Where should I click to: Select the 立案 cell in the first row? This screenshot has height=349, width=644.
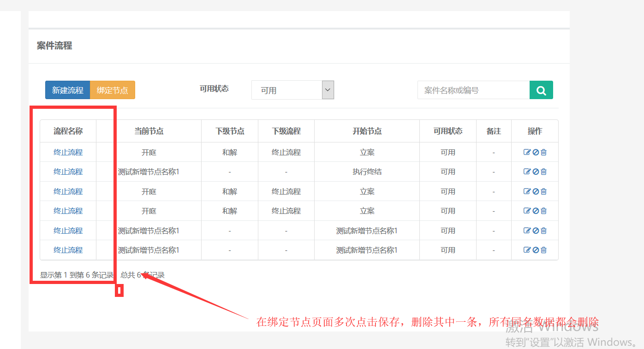(x=367, y=152)
